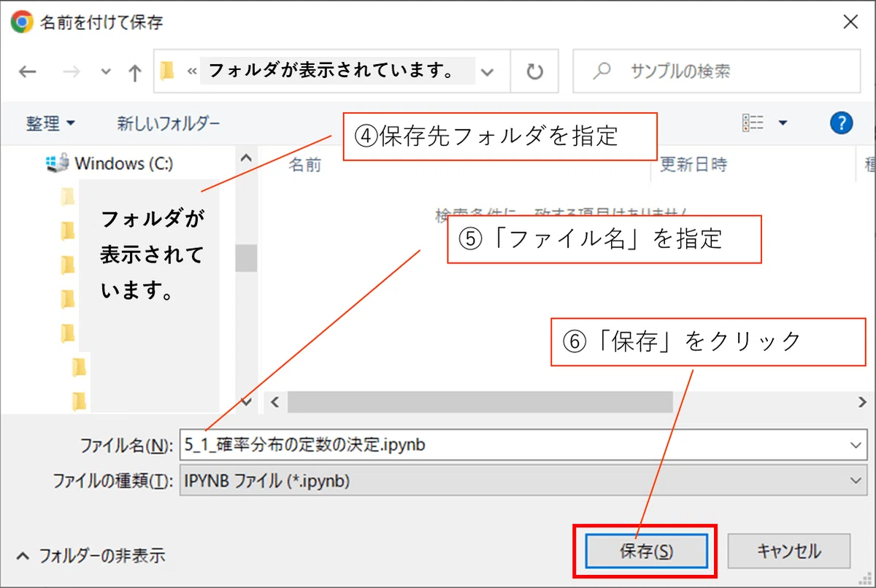Click the tree pane vertical scrollbar thumb
This screenshot has width=876, height=588.
[247, 258]
